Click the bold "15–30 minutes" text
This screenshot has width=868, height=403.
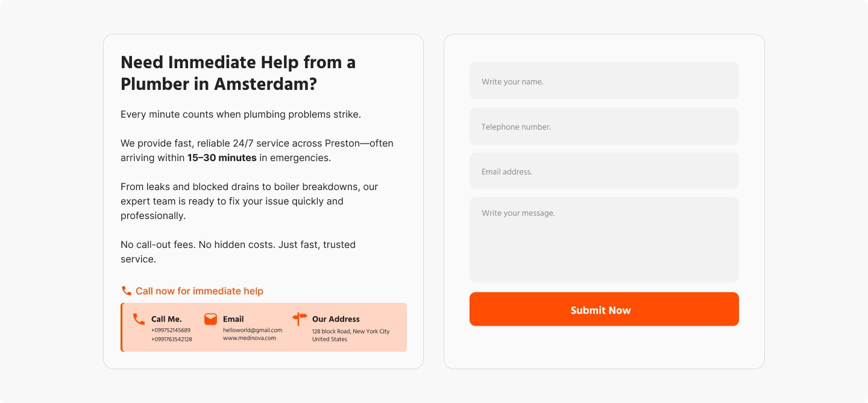click(222, 158)
